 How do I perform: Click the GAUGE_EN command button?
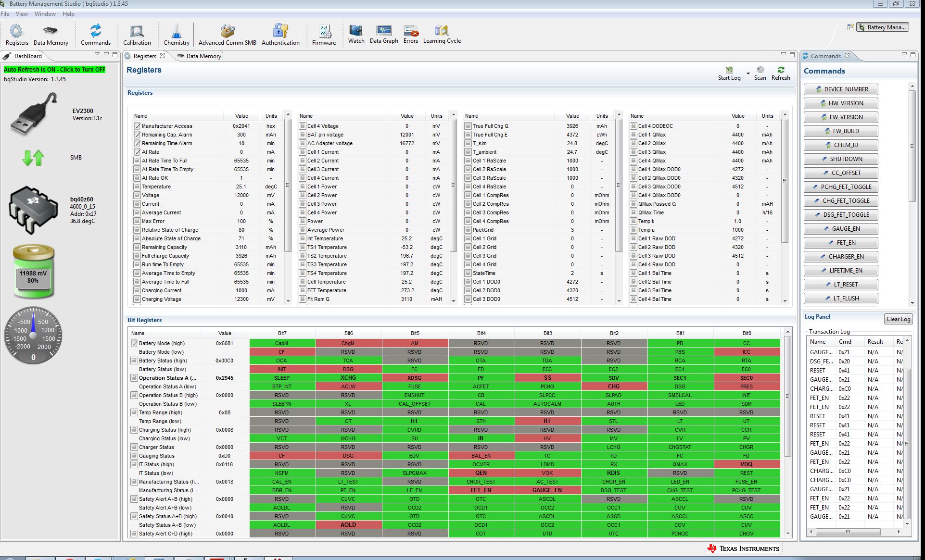coord(841,229)
